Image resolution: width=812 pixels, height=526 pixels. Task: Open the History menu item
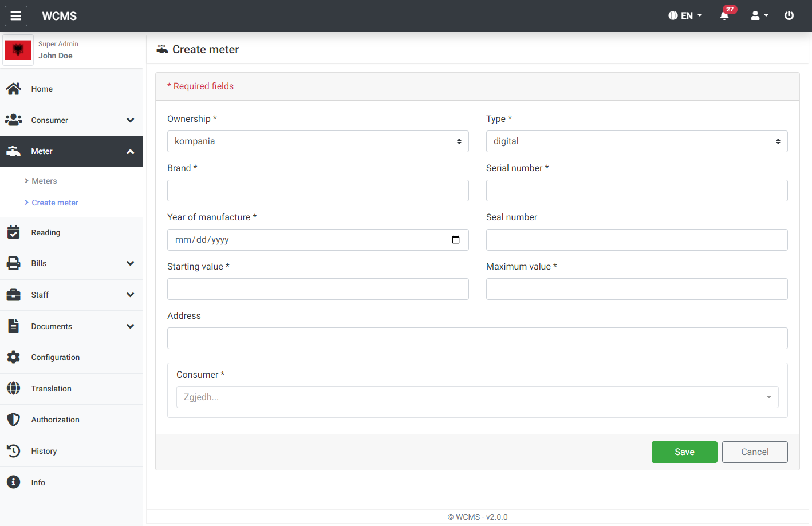pyautogui.click(x=71, y=451)
